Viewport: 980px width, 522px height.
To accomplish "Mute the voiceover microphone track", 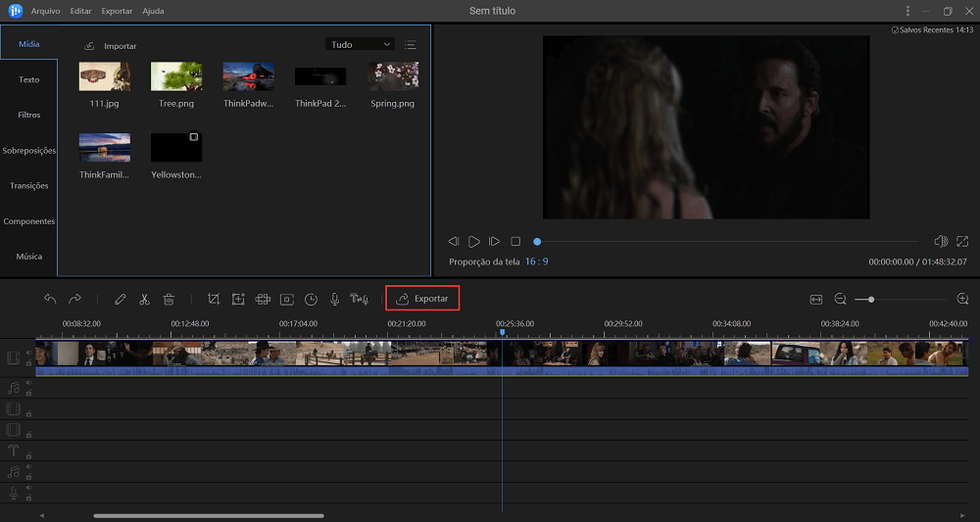I will (x=28, y=488).
